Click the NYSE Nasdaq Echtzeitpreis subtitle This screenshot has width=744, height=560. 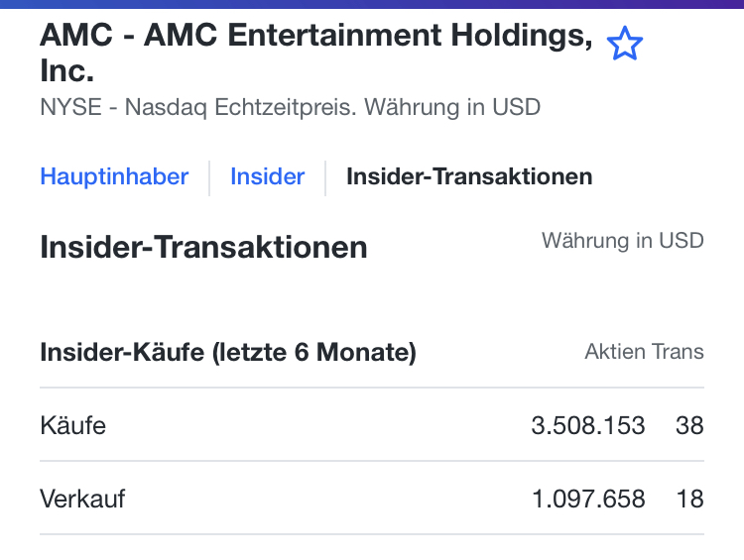[290, 107]
